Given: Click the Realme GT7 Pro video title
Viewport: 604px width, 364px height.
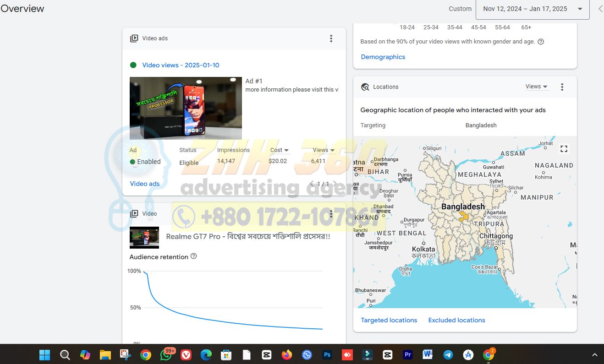Looking at the screenshot, I should click(x=248, y=237).
